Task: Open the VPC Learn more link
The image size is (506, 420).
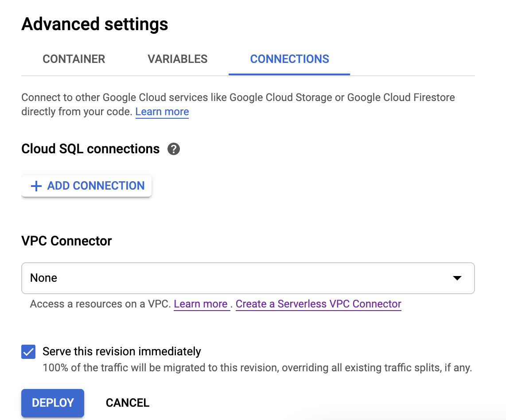Action: 201,304
